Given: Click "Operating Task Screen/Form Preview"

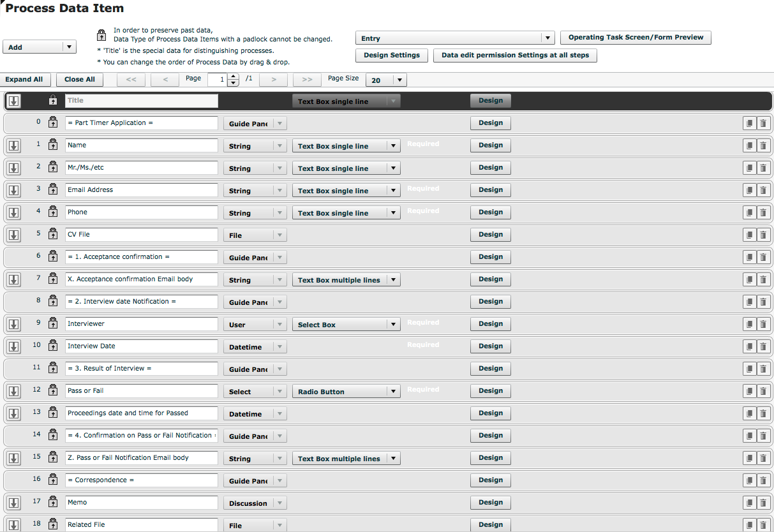Looking at the screenshot, I should coord(636,38).
